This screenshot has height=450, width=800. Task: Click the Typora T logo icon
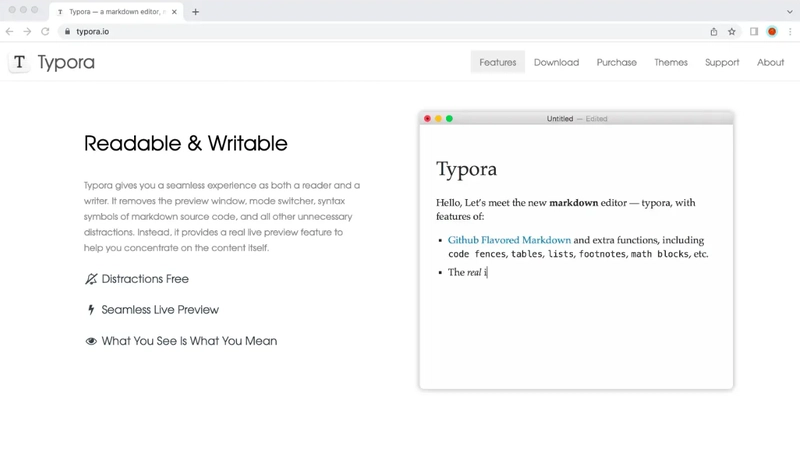[x=19, y=62]
